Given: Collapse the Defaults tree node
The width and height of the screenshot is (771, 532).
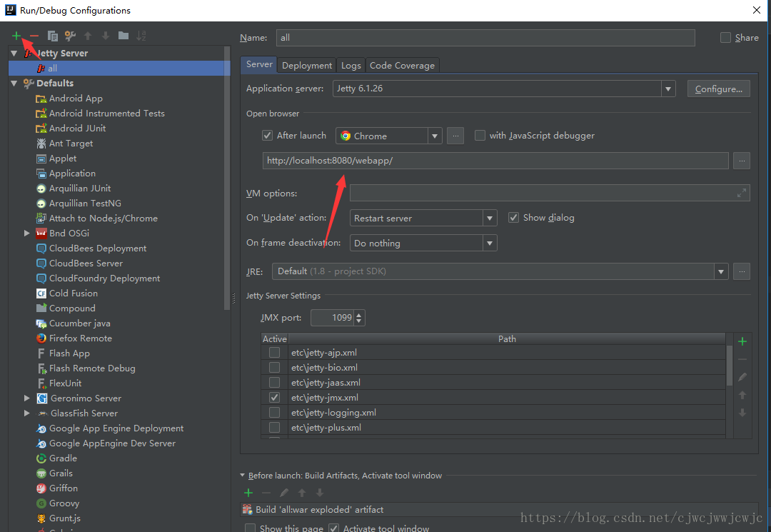Looking at the screenshot, I should tap(14, 83).
